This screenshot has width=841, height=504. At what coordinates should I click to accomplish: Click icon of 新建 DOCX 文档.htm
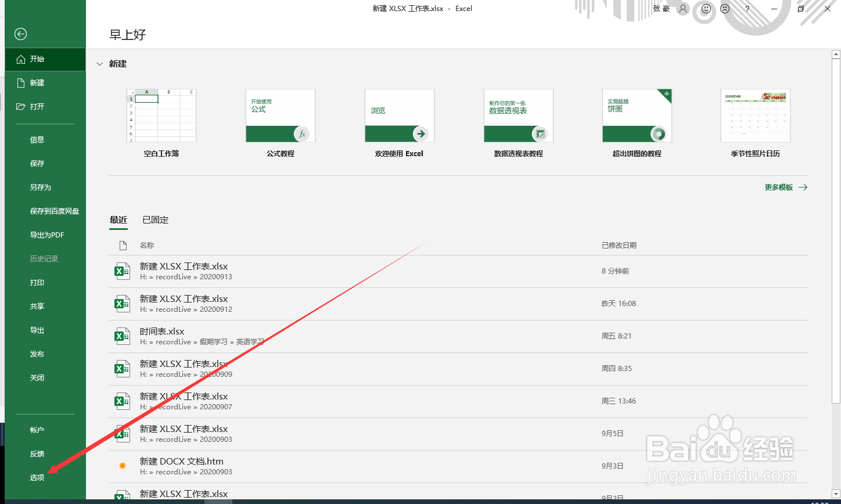[122, 466]
